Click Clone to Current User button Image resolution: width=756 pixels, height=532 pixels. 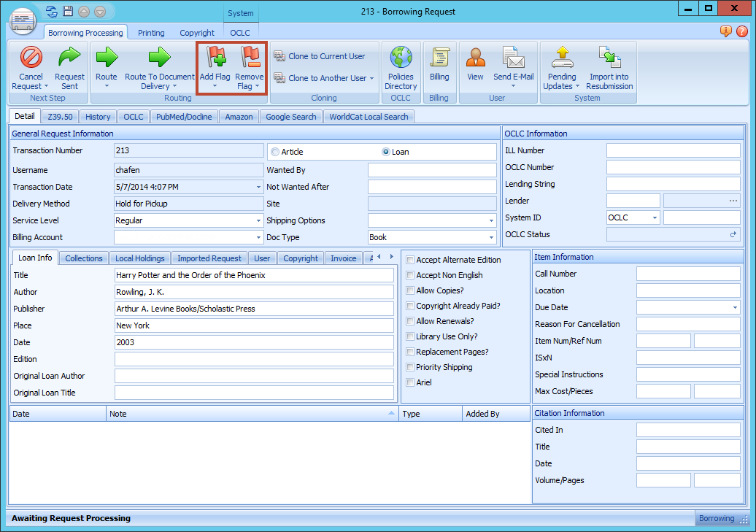click(326, 56)
